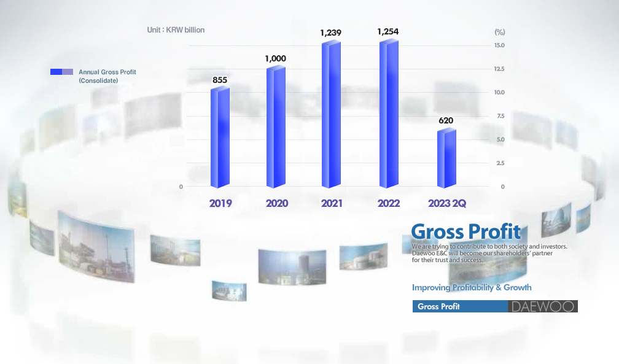Image resolution: width=619 pixels, height=364 pixels.
Task: Click the blue 'Gross Profit' banner label
Action: (438, 306)
